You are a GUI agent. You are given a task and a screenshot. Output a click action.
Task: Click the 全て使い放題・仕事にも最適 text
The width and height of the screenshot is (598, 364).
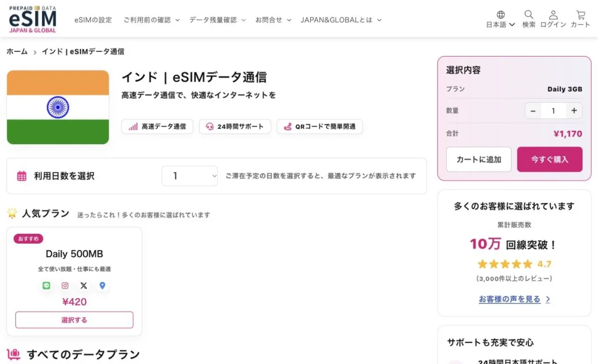click(x=74, y=269)
